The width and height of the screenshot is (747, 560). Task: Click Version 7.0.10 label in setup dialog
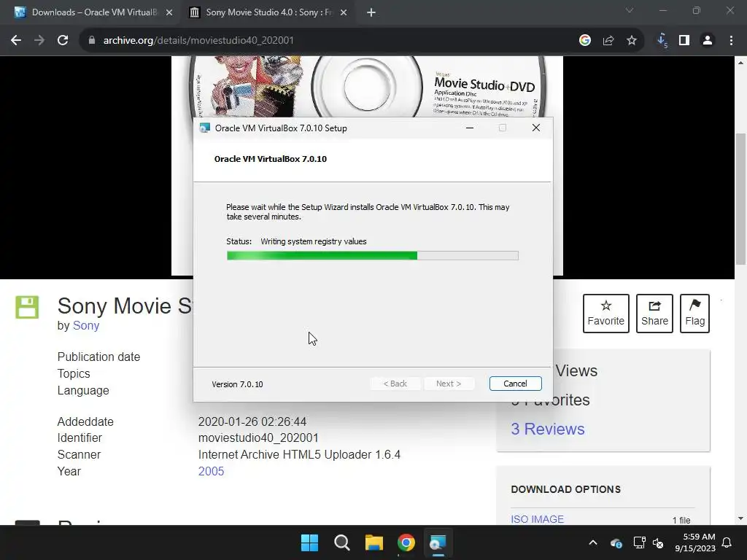point(237,384)
